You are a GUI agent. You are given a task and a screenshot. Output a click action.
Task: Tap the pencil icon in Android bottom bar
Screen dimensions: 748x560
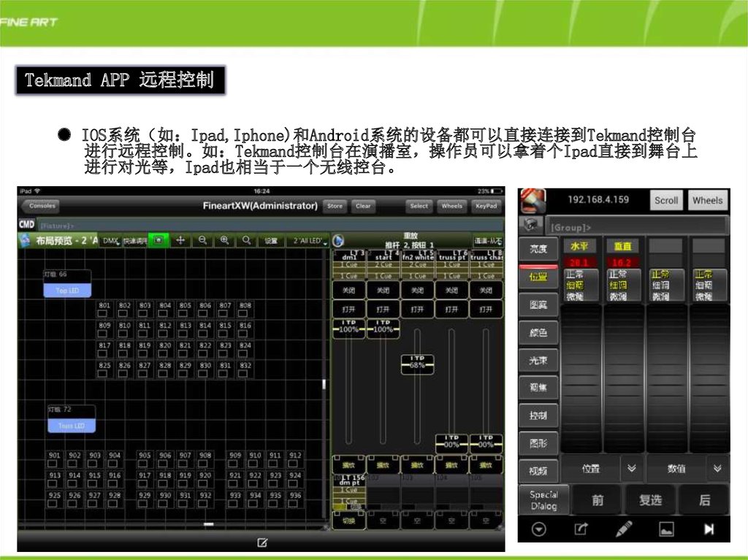(624, 529)
